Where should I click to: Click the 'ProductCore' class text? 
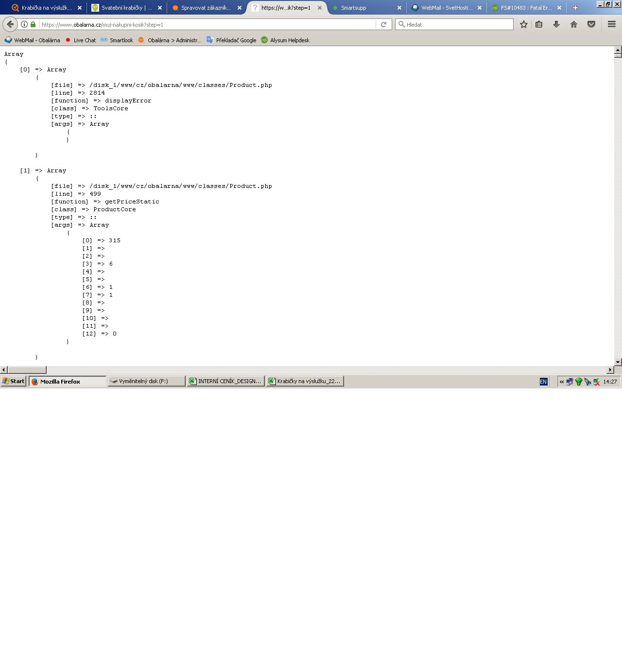115,209
